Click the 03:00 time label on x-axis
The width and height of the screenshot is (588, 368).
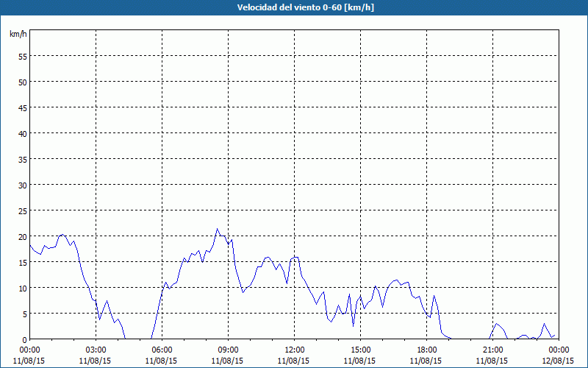(96, 350)
